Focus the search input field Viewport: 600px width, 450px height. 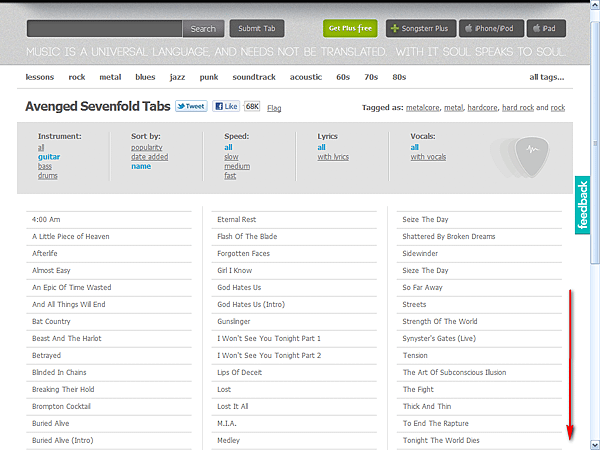104,29
